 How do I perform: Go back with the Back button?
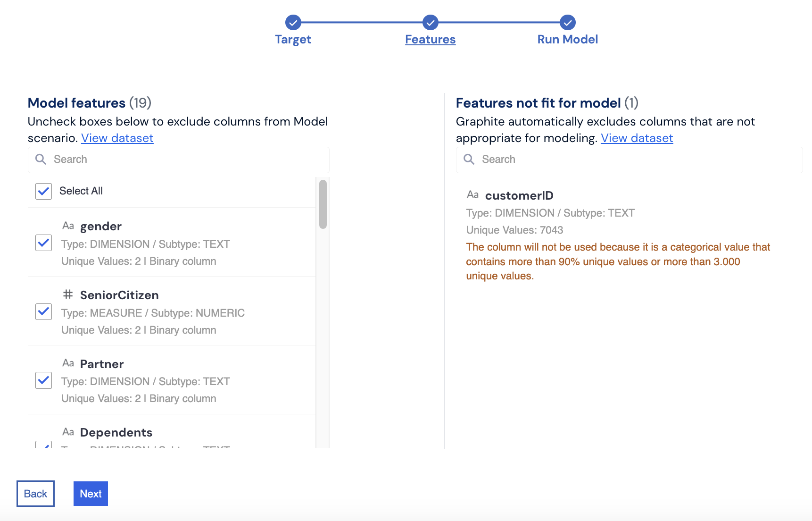pos(35,494)
